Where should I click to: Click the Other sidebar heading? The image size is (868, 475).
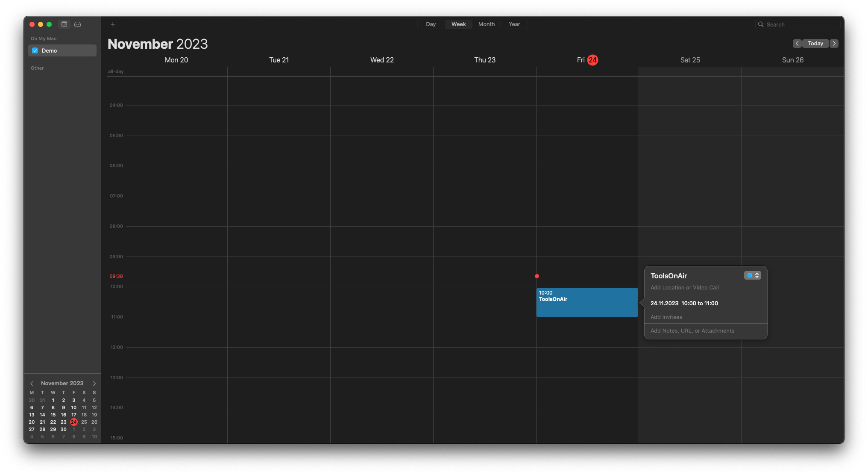point(37,68)
